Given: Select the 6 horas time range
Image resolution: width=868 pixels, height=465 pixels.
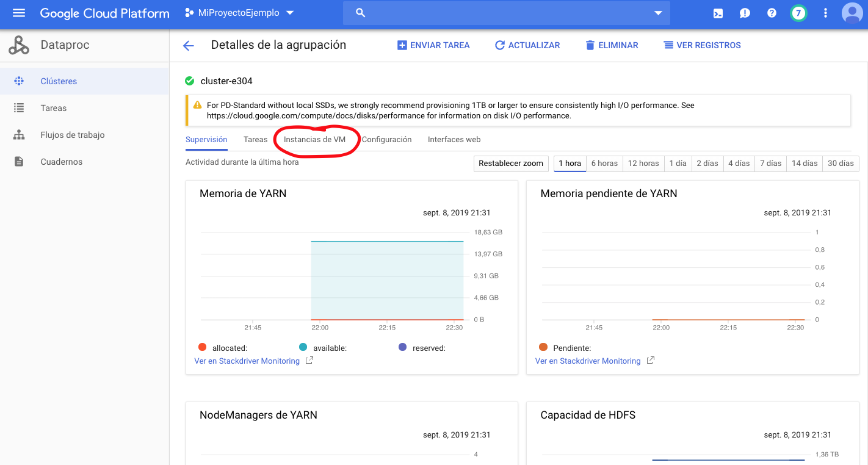Looking at the screenshot, I should coord(604,164).
